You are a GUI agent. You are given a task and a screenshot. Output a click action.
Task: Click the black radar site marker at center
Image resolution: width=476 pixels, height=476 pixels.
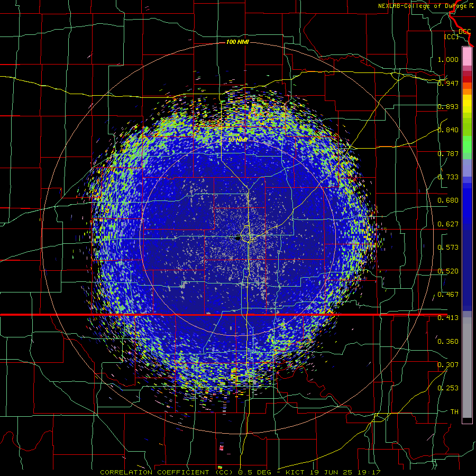click(237, 239)
